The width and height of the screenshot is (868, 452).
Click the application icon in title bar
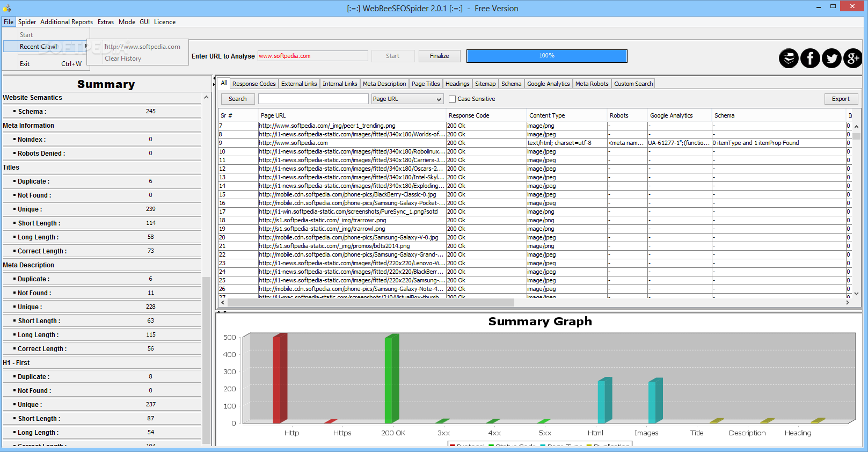coord(7,8)
